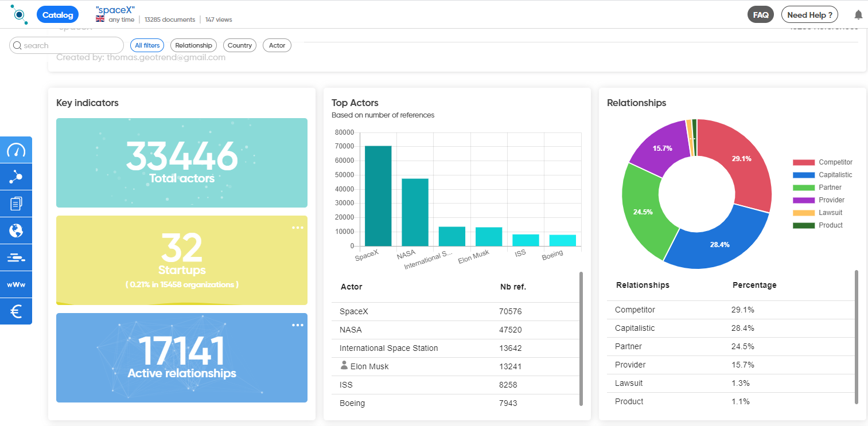Screen dimensions: 868x426
Task: Click the Boeing bar in chart
Action: pos(563,240)
